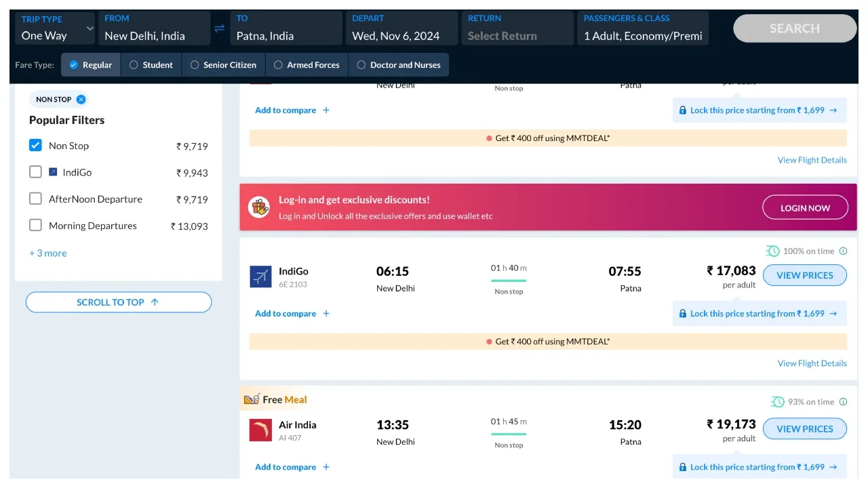Click ₹ 17,083 price text
This screenshot has width=868, height=488.
[x=731, y=270]
